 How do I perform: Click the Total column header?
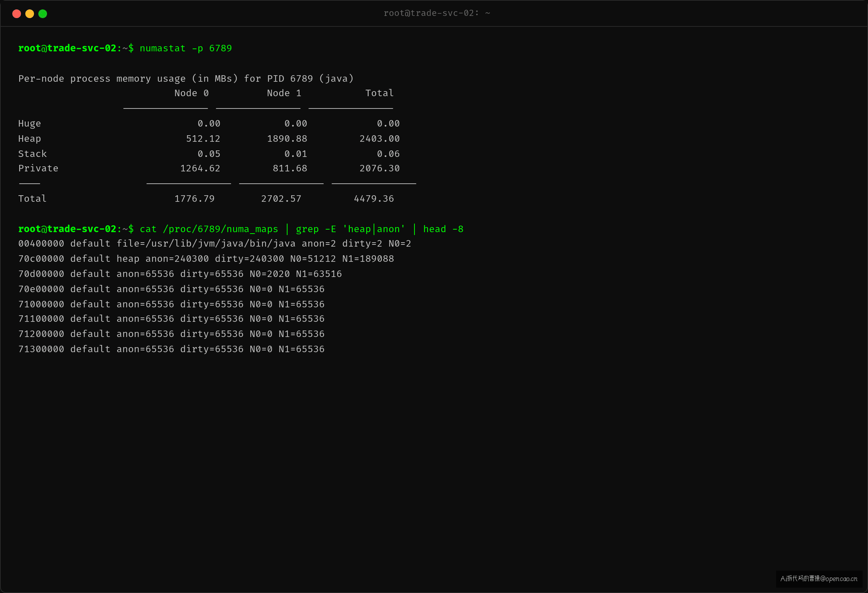[x=379, y=93]
